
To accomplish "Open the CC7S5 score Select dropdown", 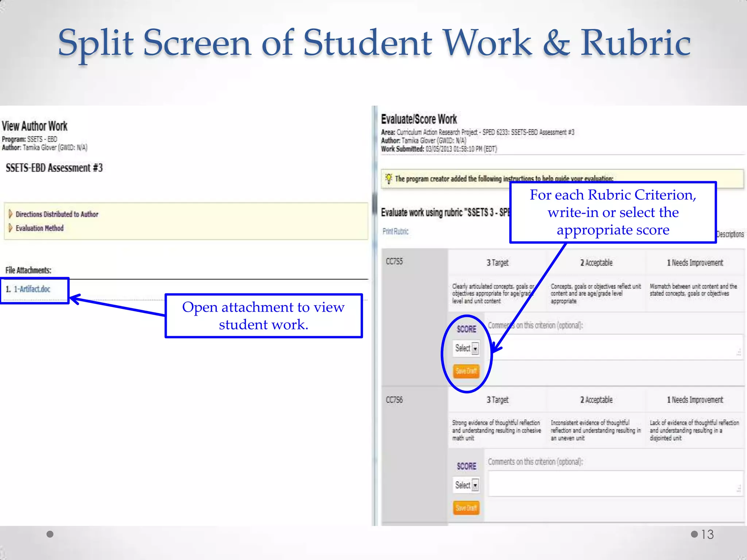I will point(466,348).
